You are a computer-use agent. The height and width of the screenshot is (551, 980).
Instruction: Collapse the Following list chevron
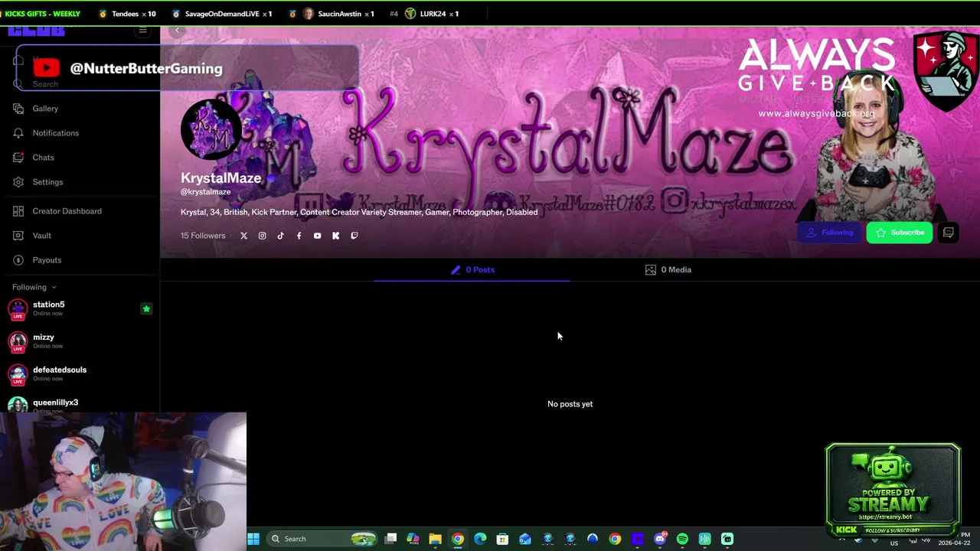54,288
